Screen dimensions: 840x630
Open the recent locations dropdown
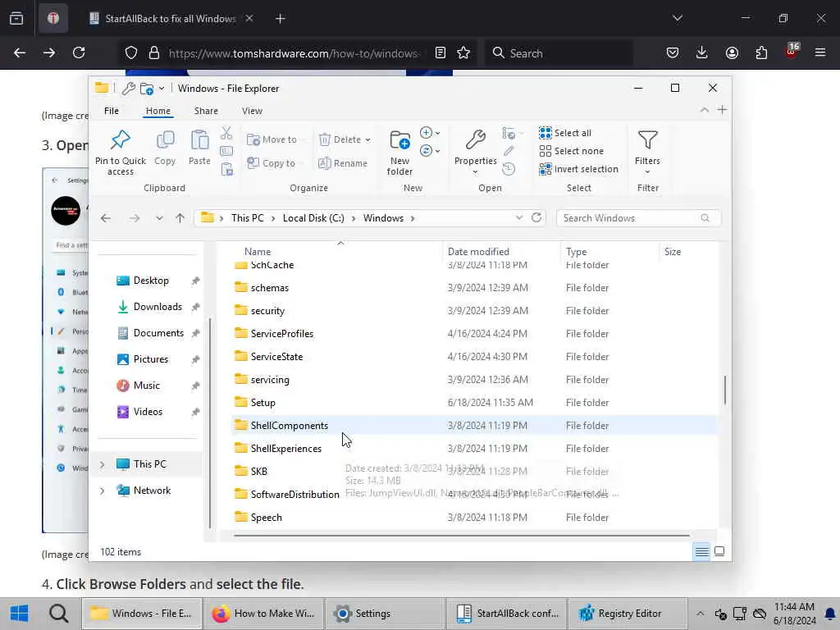(x=159, y=218)
